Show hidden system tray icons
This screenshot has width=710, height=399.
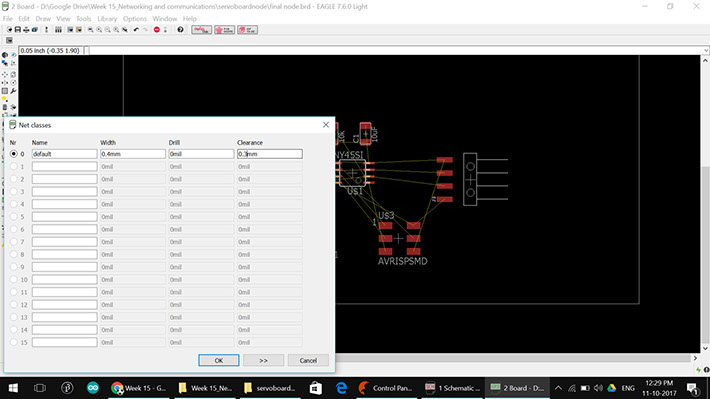pos(558,388)
